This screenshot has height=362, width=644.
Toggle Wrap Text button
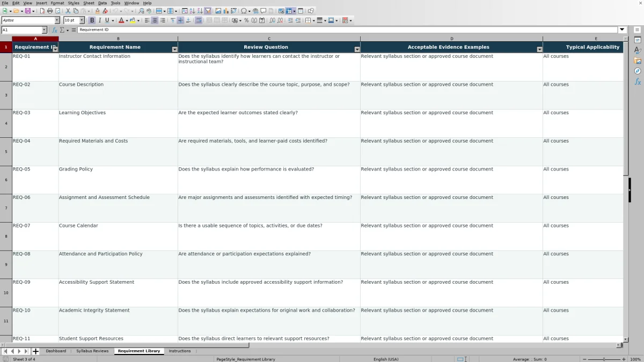[x=199, y=20]
